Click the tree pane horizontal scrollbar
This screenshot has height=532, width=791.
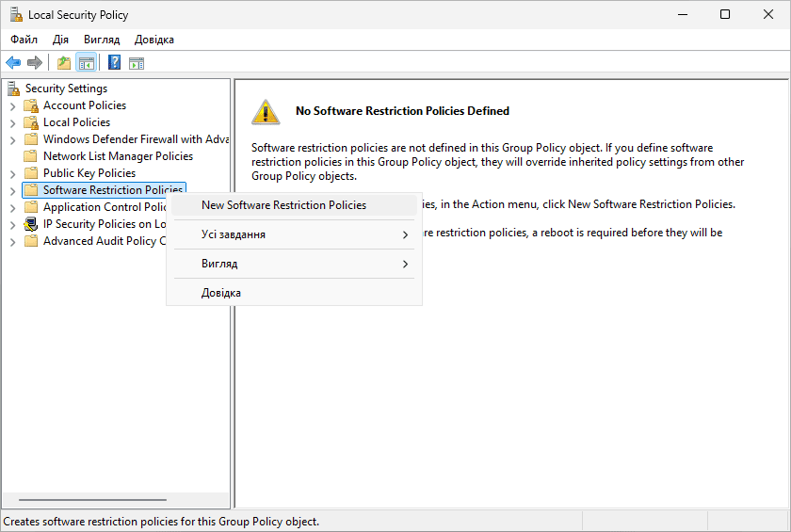pos(92,500)
